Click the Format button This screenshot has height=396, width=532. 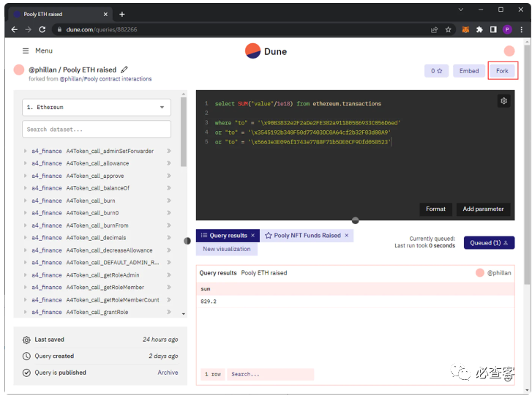[x=435, y=209]
